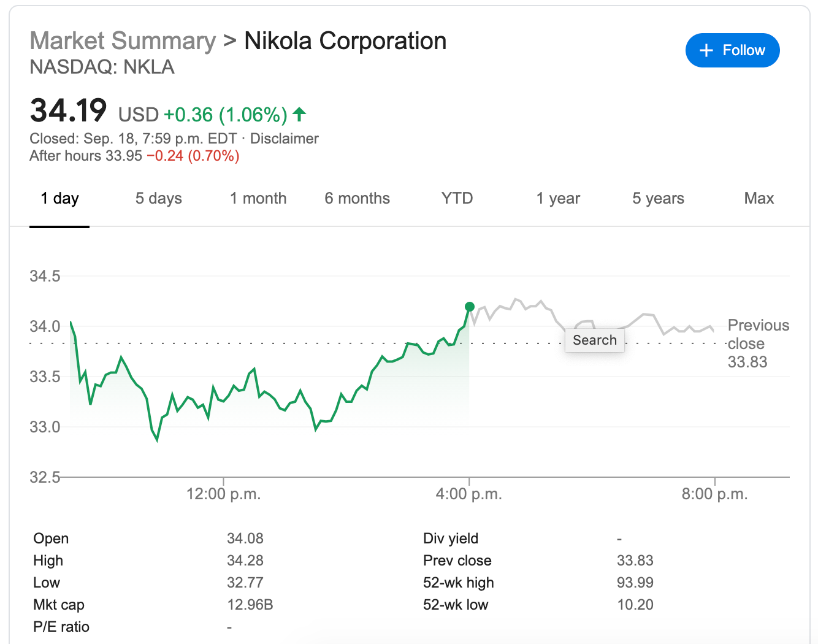Click the Search tooltip on the chart

[x=594, y=340]
